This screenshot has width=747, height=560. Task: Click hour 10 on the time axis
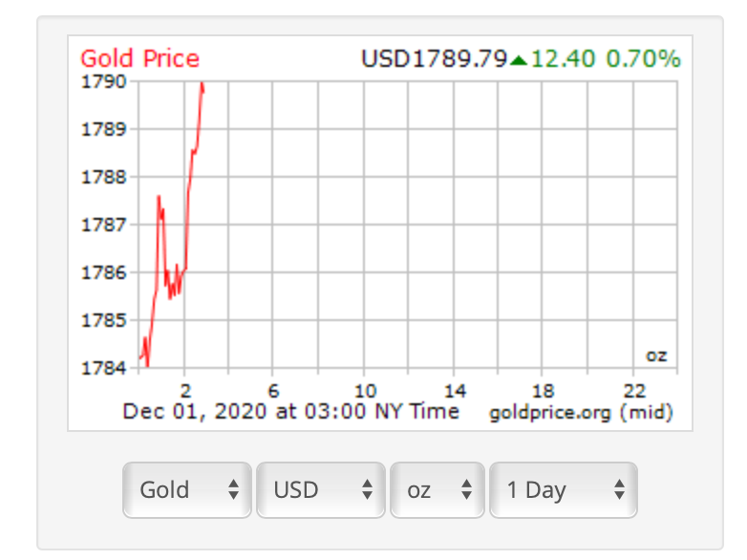point(364,391)
